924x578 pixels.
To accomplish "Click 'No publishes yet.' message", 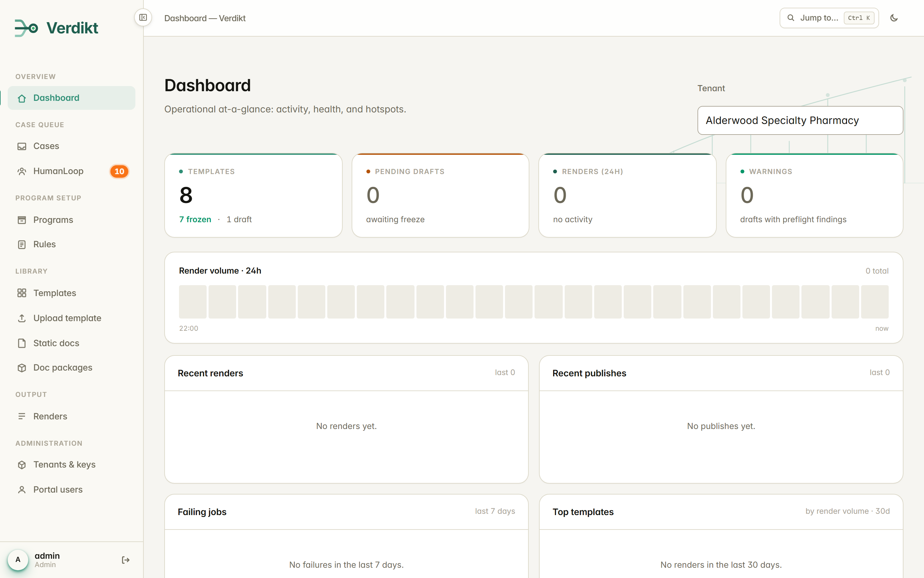I will (x=721, y=426).
